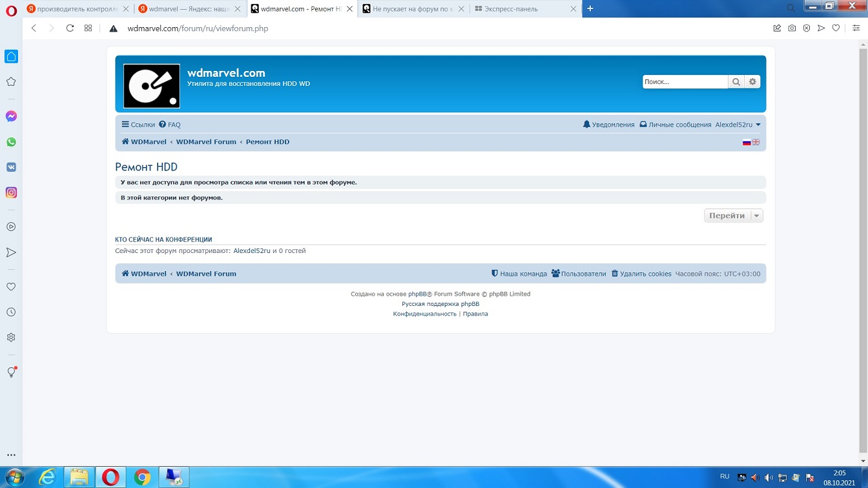Launch Internet Explorer from the taskbar

coord(47,477)
